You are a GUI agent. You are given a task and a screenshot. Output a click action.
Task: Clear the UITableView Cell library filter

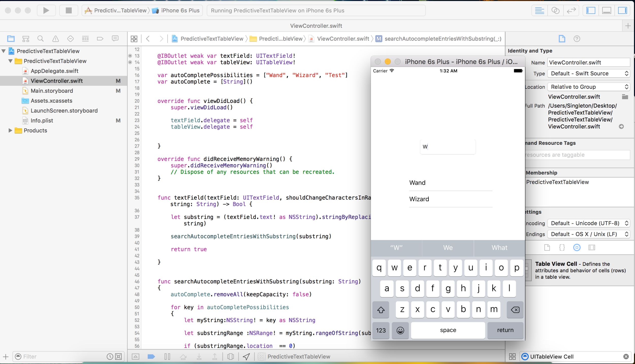626,357
